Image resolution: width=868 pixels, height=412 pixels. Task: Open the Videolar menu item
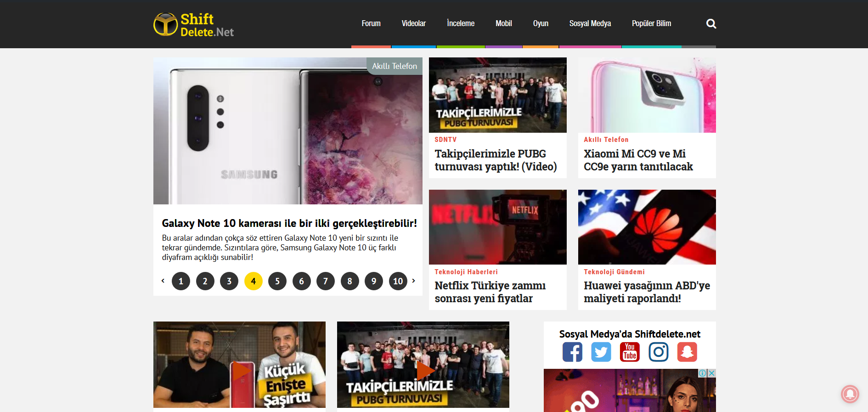pos(414,23)
